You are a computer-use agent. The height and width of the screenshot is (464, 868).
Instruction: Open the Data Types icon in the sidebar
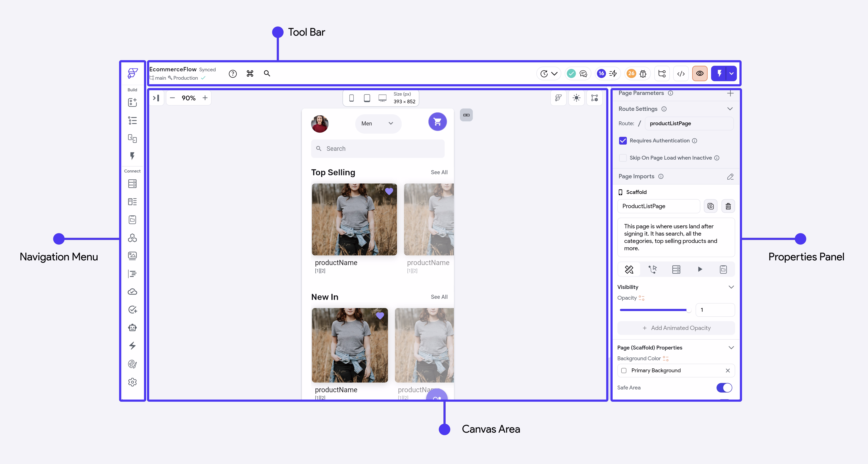(132, 202)
